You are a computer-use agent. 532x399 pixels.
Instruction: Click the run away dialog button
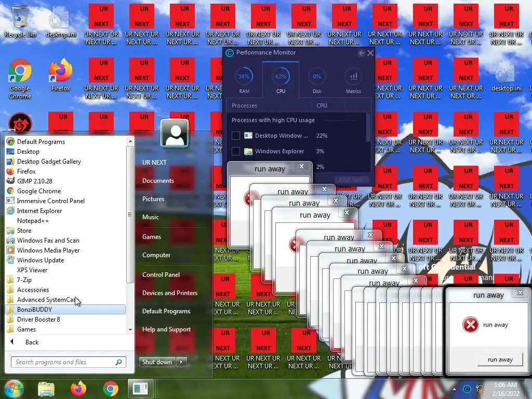(x=500, y=360)
